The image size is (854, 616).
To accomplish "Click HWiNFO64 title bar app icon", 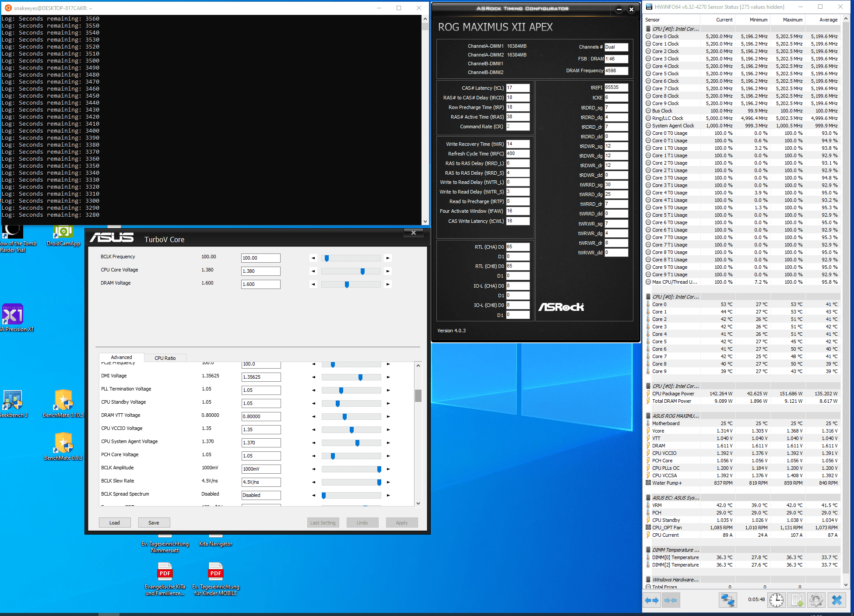I will 649,7.
